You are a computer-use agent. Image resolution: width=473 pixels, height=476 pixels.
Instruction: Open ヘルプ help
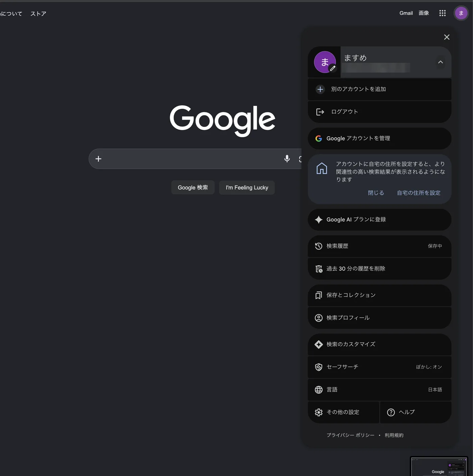click(x=416, y=412)
